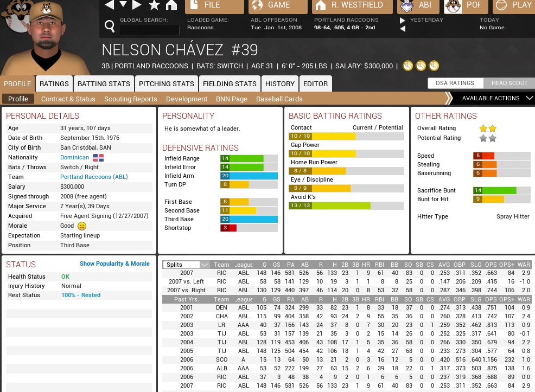Switch ratings view to Head Scout
Screen dimensions: 535x392
[509, 83]
